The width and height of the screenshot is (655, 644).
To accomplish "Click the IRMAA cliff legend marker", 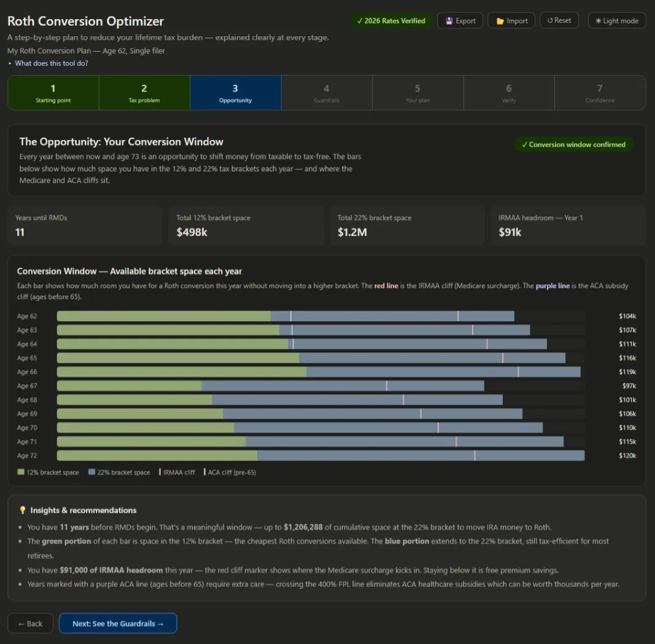I will pyautogui.click(x=160, y=472).
